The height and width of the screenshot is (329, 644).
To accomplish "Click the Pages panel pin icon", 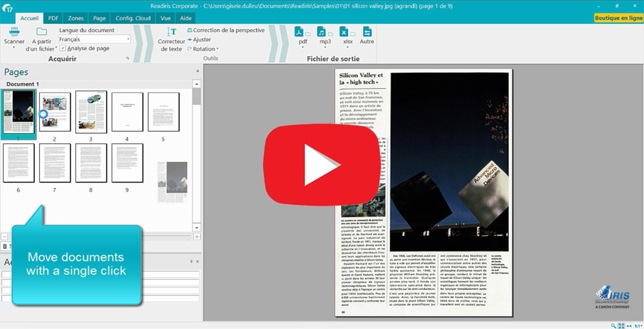I will tap(197, 71).
